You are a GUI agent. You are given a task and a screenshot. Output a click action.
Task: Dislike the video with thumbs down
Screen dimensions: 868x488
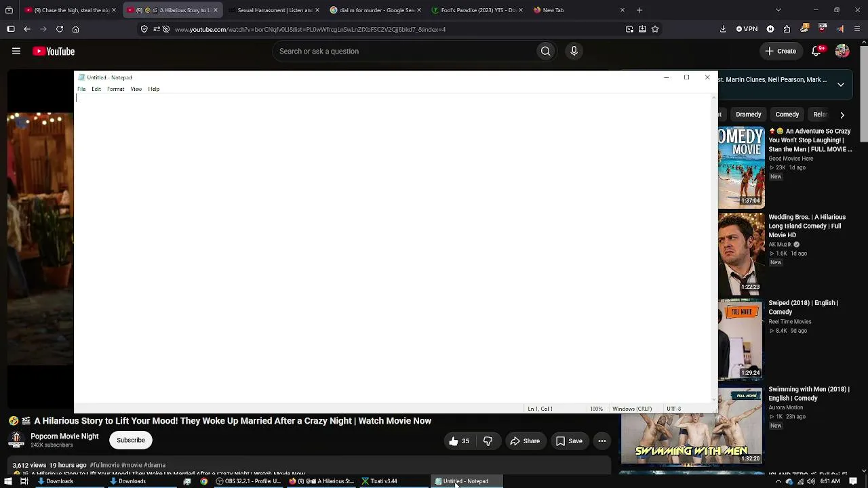(x=488, y=441)
